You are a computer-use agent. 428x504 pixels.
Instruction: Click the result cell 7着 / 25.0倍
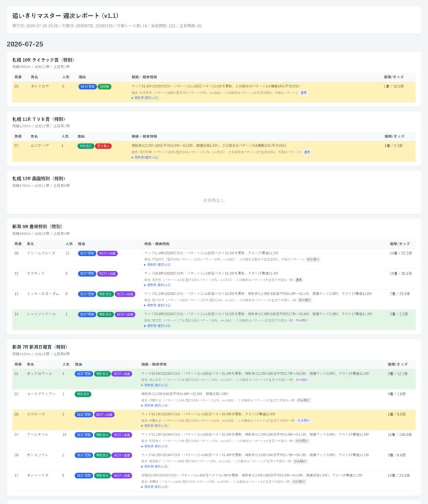[x=400, y=294]
